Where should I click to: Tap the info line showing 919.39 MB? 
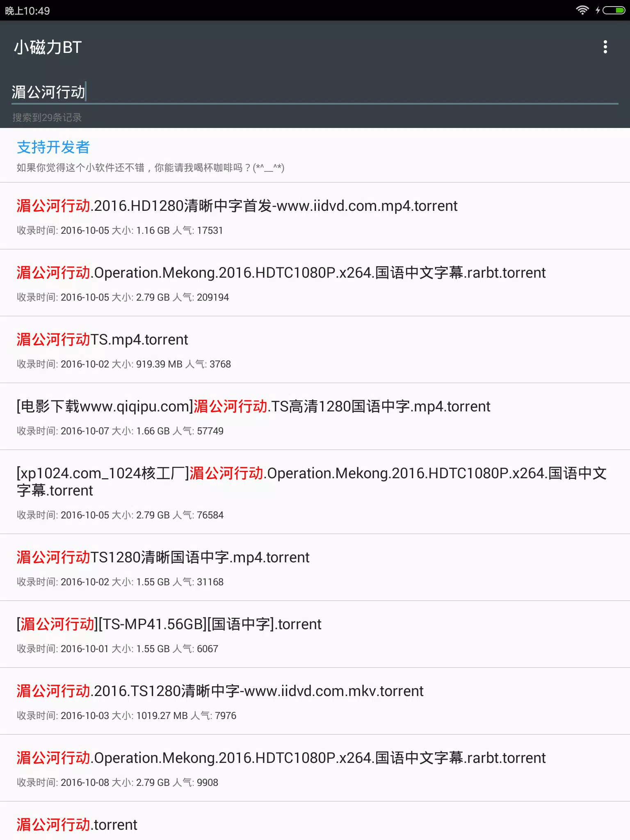coord(124,364)
